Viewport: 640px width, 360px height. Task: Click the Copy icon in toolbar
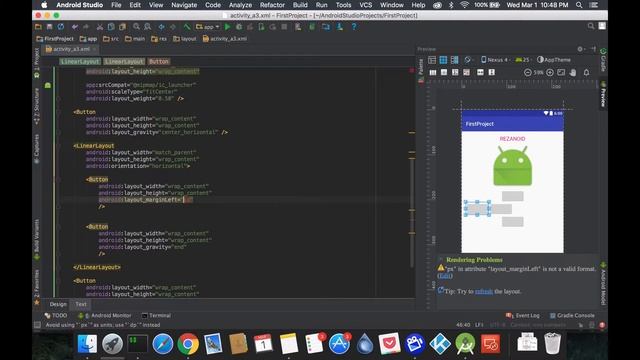click(111, 27)
